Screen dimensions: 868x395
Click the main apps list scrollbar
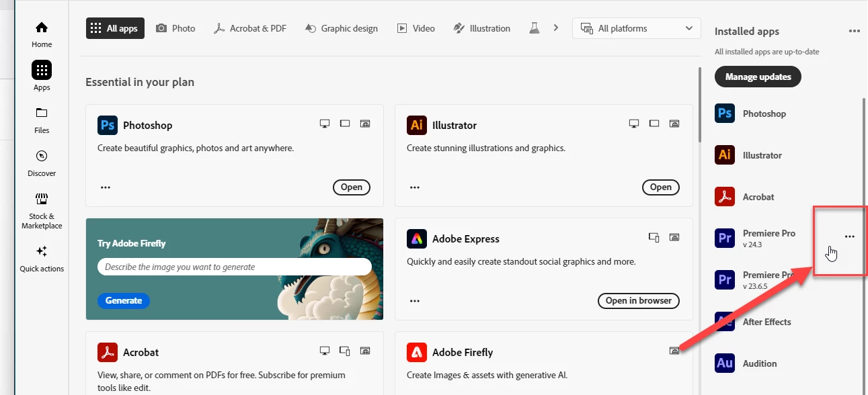tap(700, 104)
